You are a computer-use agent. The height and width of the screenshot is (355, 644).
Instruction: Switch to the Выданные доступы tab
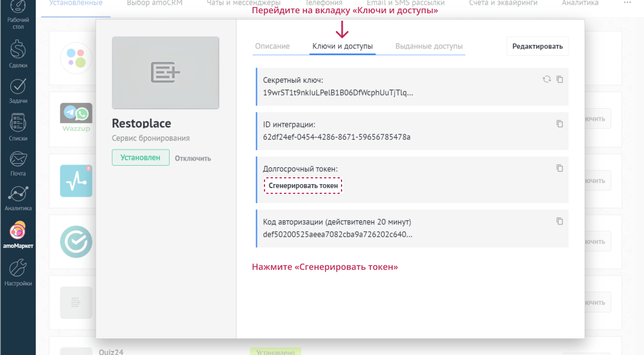430,45
